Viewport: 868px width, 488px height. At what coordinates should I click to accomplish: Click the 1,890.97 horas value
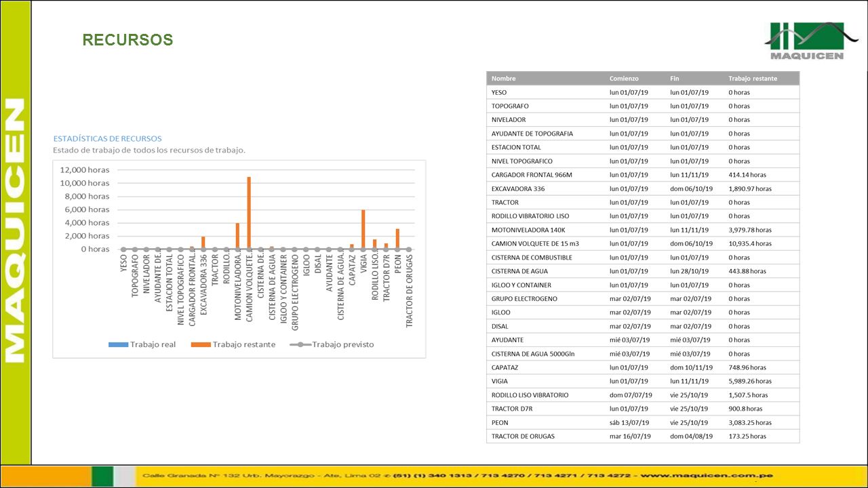pos(750,188)
